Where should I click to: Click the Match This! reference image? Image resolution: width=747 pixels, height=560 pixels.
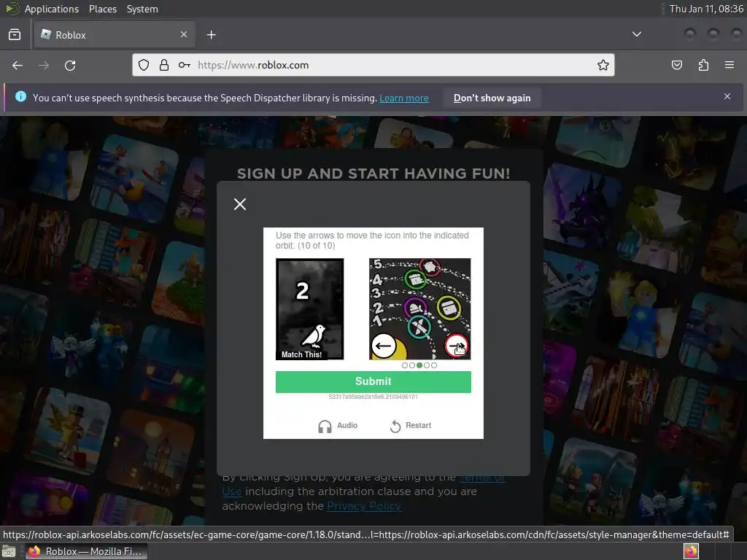pos(309,309)
